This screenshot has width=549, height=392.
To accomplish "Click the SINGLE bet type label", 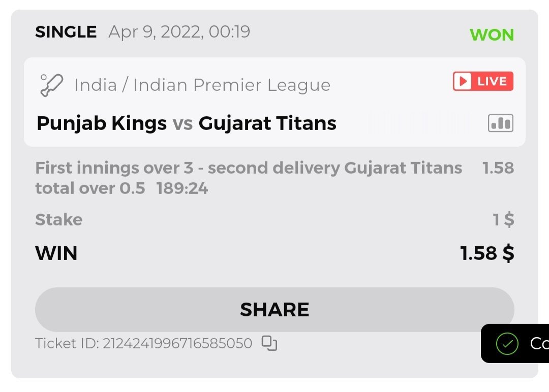I will tap(66, 32).
